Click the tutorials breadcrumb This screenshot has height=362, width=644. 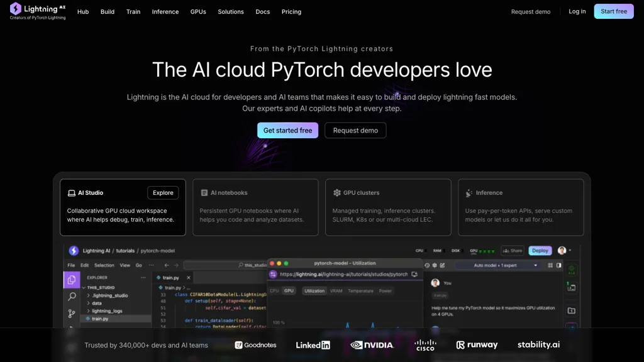[x=125, y=251]
